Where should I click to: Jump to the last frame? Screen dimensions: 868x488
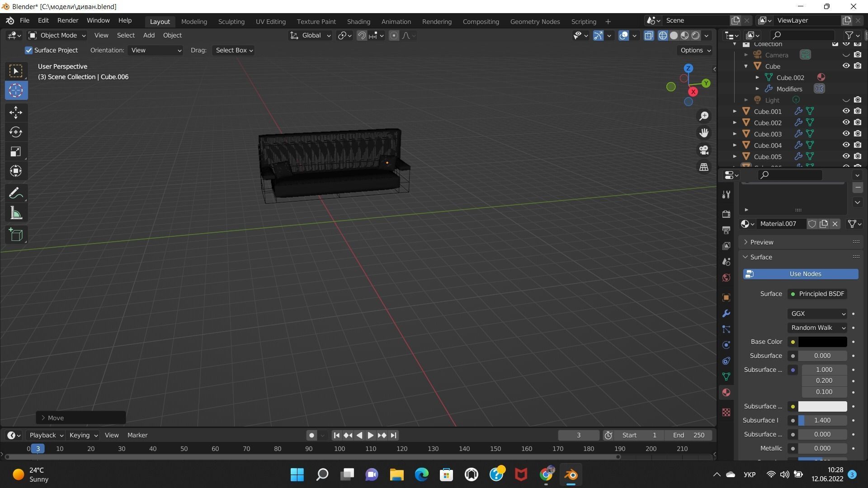coord(393,435)
